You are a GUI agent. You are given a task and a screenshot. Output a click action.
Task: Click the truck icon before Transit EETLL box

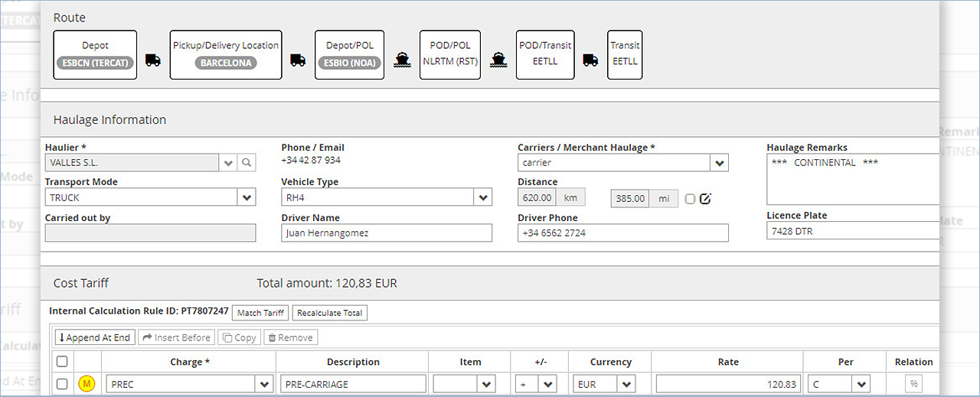pyautogui.click(x=590, y=60)
